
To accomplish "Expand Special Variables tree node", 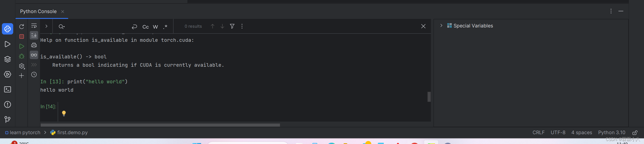I will (x=441, y=26).
